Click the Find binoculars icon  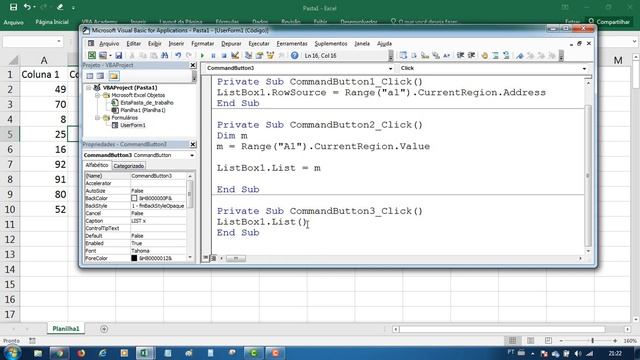click(x=164, y=56)
